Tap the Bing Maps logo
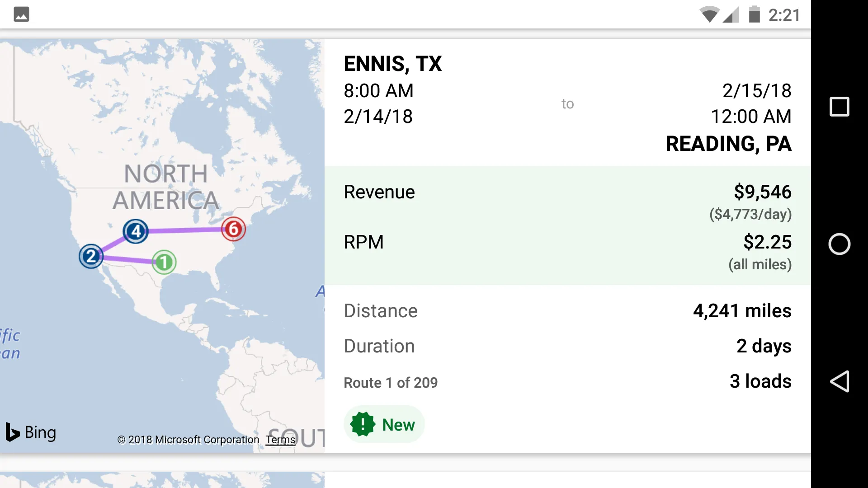 coord(30,432)
